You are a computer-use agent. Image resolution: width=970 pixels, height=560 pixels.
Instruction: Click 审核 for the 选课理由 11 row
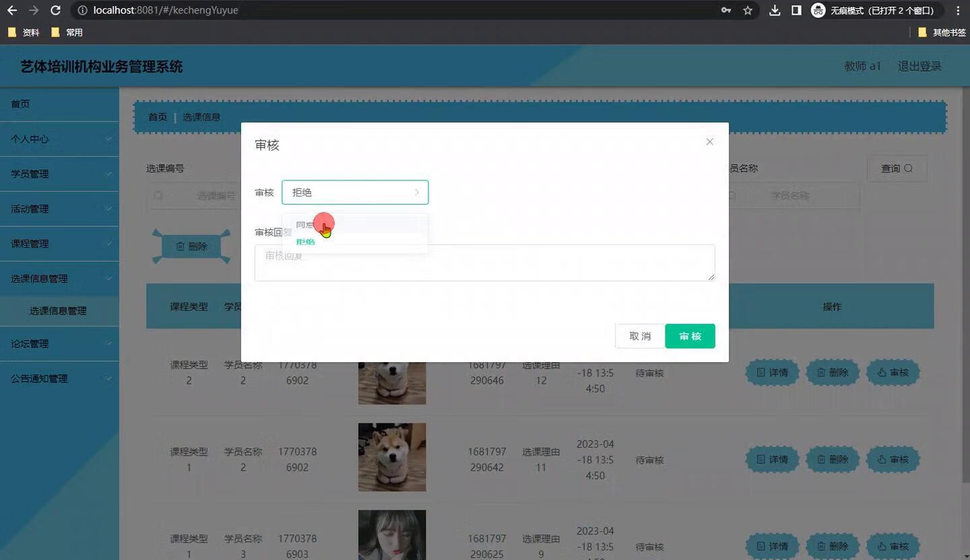click(893, 460)
